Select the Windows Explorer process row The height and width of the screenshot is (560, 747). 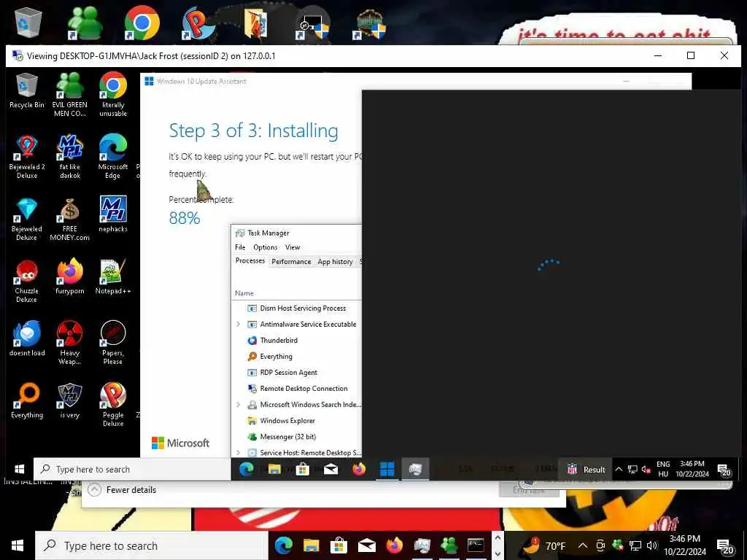[297, 421]
